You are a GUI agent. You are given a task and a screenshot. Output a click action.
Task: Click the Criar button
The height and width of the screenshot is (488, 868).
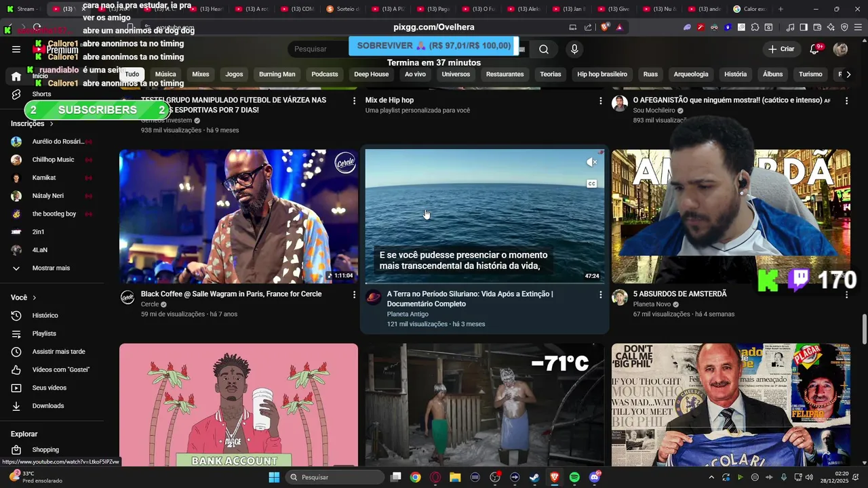coord(781,49)
